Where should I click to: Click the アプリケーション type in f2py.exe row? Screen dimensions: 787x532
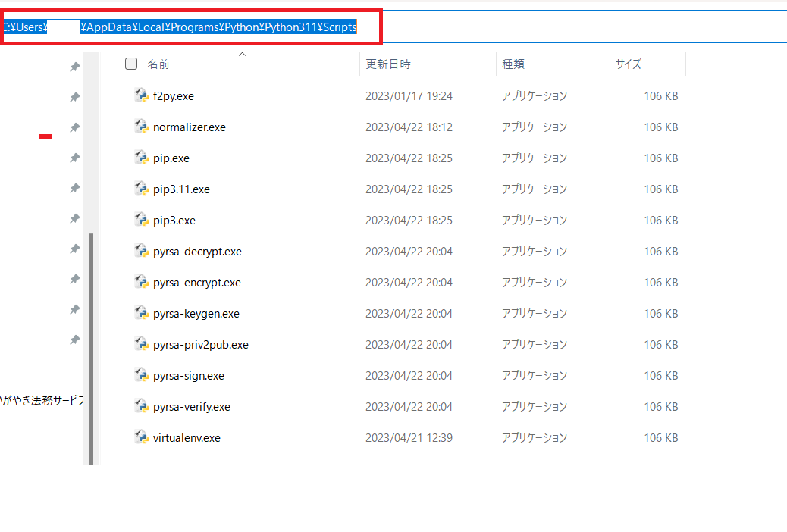[x=534, y=95]
